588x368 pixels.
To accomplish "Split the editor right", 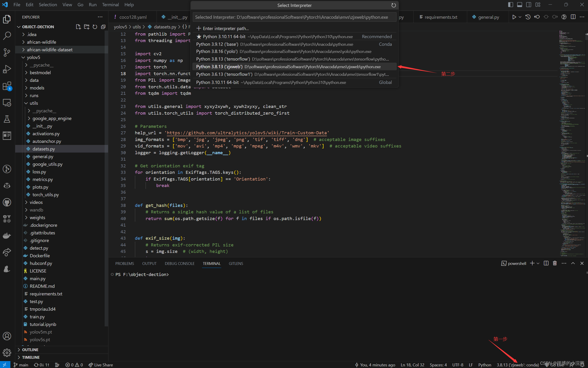I will click(x=573, y=17).
